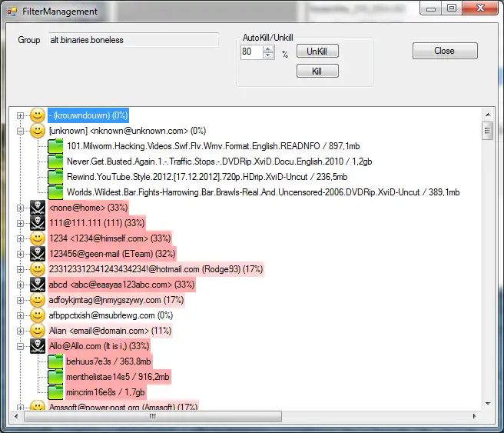Viewport: 504px width, 433px height.
Task: Expand the abcd easyas123abc node
Action: point(20,285)
